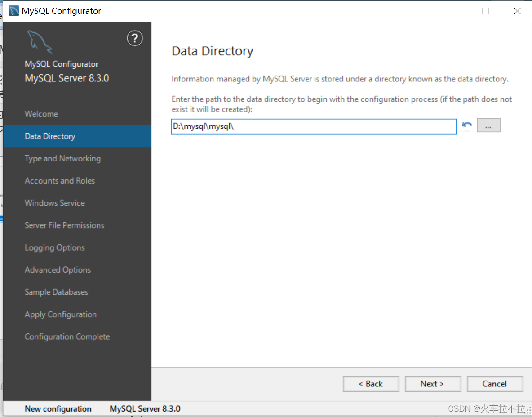Click the MySQL Configurator title bar icon
Viewport: 532px width, 417px height.
[x=13, y=11]
